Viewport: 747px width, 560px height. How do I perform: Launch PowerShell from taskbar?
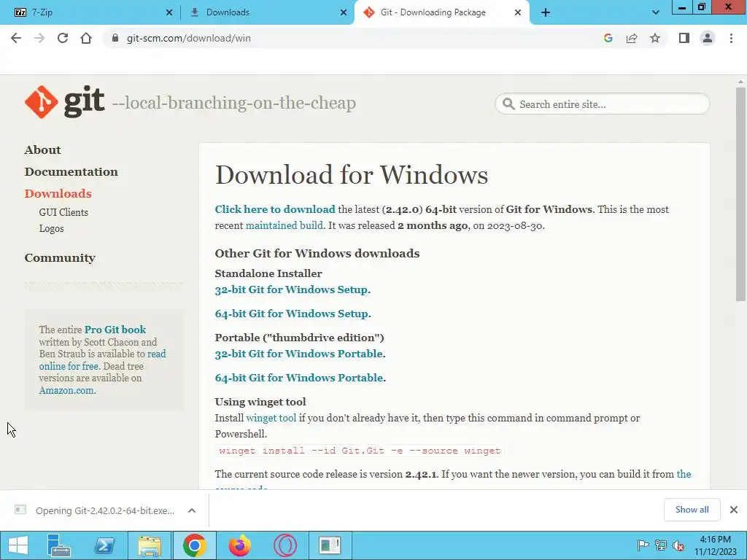pos(104,545)
